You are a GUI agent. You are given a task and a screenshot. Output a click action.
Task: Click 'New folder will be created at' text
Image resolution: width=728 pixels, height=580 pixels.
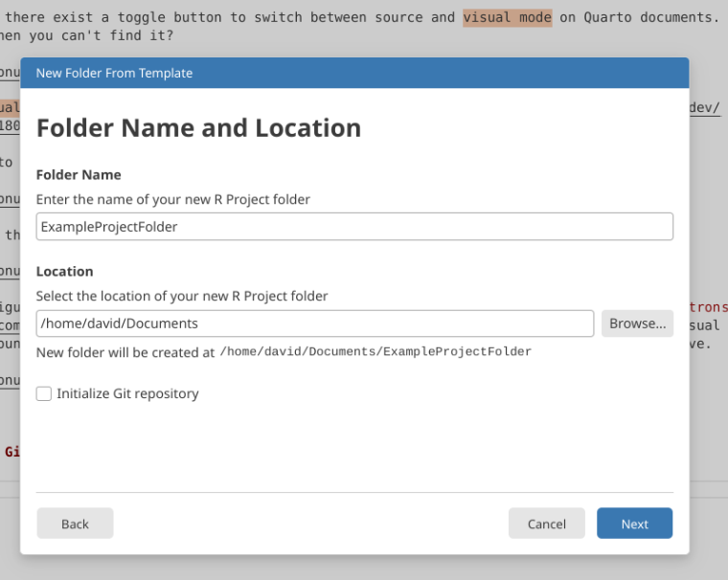pos(125,352)
